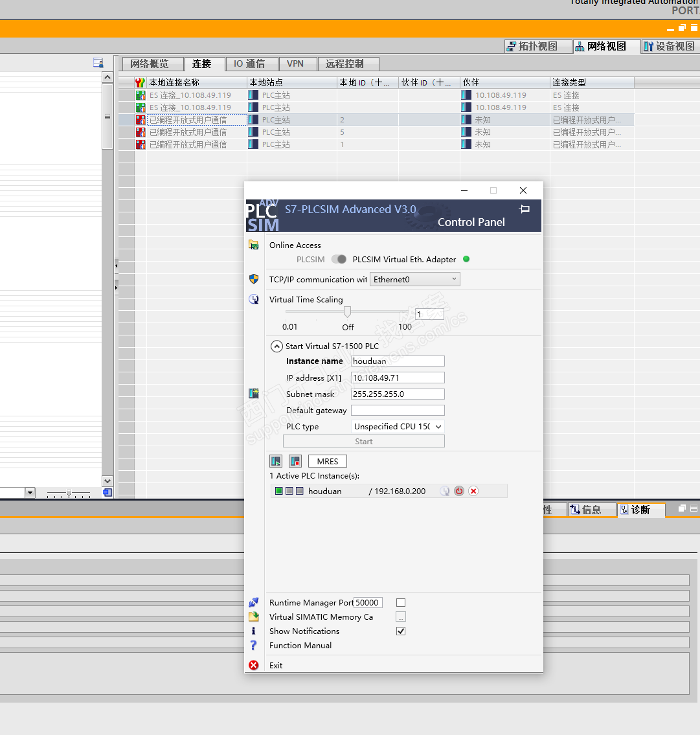700x735 pixels.
Task: Open the 设备视图 view
Action: coord(670,46)
